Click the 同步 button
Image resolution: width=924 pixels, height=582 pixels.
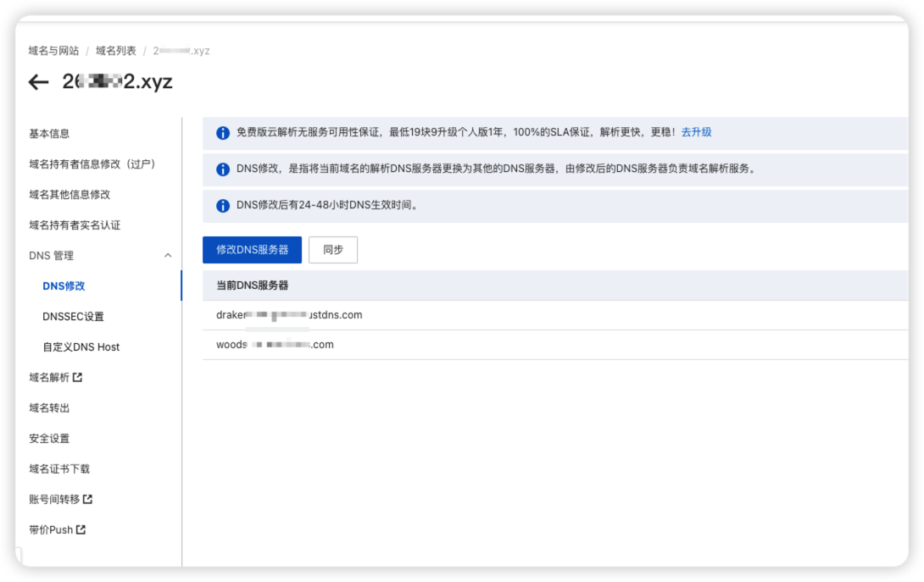pos(333,250)
